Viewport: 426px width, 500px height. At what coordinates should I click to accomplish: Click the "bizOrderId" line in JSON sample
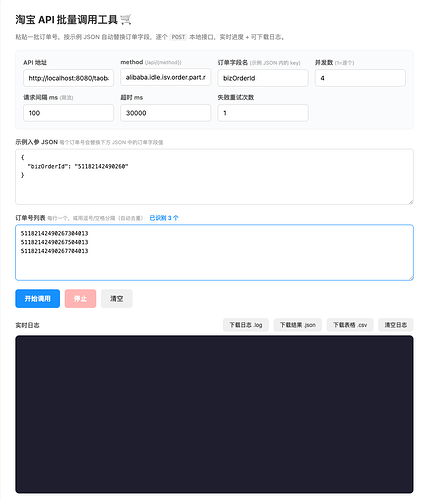(x=78, y=166)
